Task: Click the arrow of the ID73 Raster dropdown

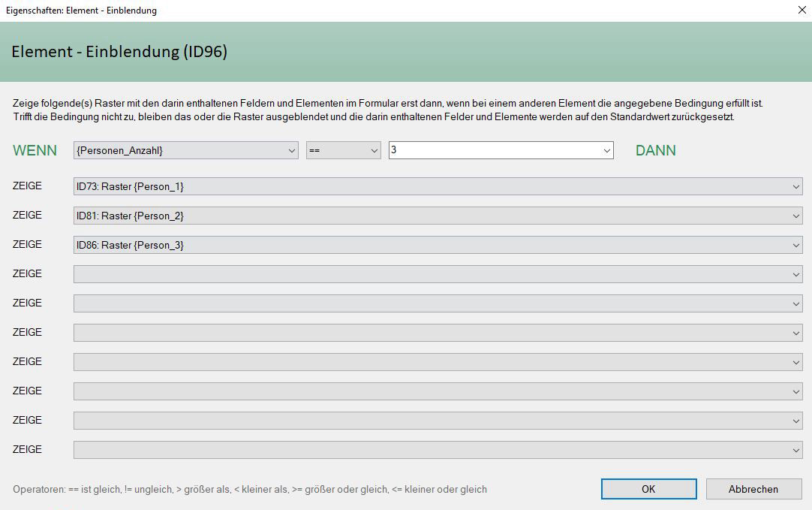Action: 795,187
